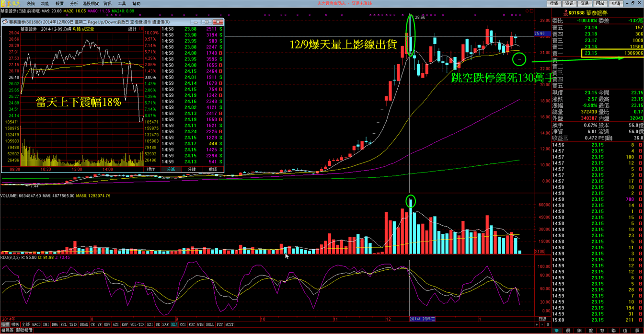Click the restore icon of the intraday popup
This screenshot has width=644, height=334.
pyautogui.click(x=206, y=22)
